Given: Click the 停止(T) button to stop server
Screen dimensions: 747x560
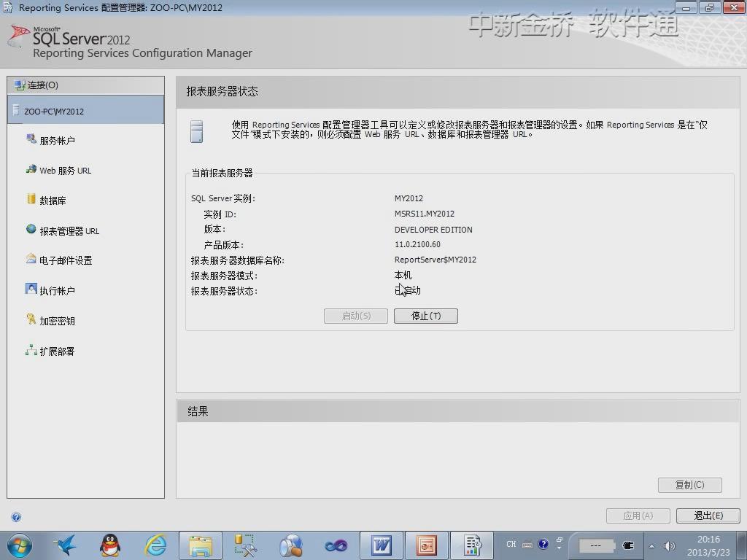Looking at the screenshot, I should click(x=426, y=316).
